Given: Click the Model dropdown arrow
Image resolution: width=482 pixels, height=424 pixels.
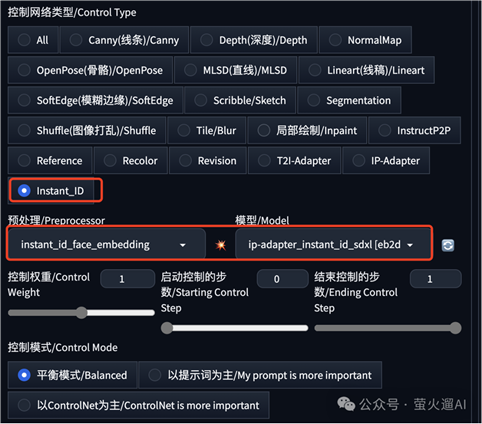Looking at the screenshot, I should tap(410, 245).
